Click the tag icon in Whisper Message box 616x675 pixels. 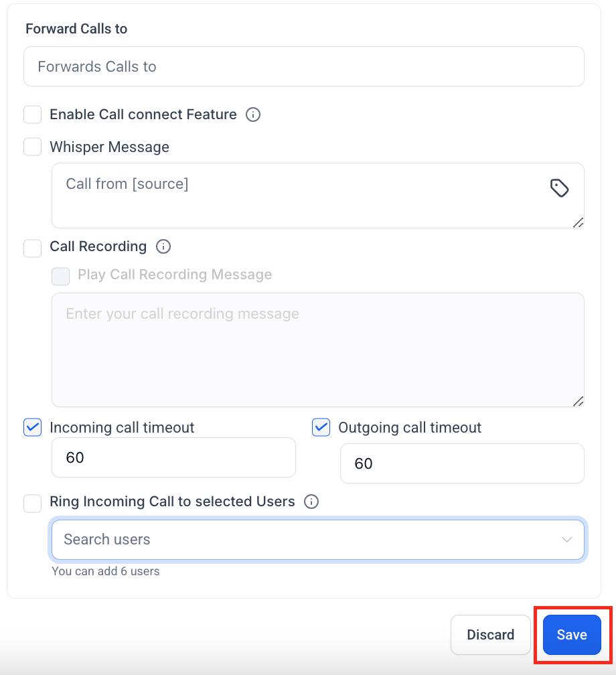[x=559, y=188]
